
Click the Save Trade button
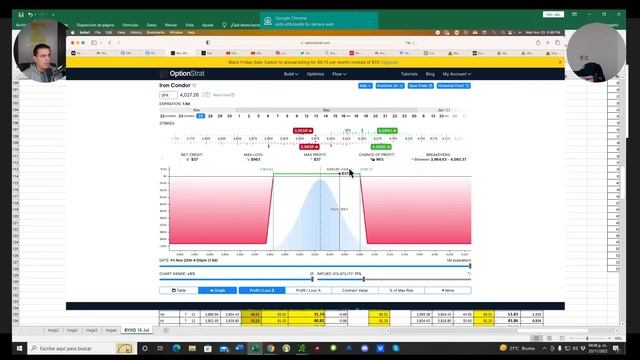pyautogui.click(x=420, y=86)
